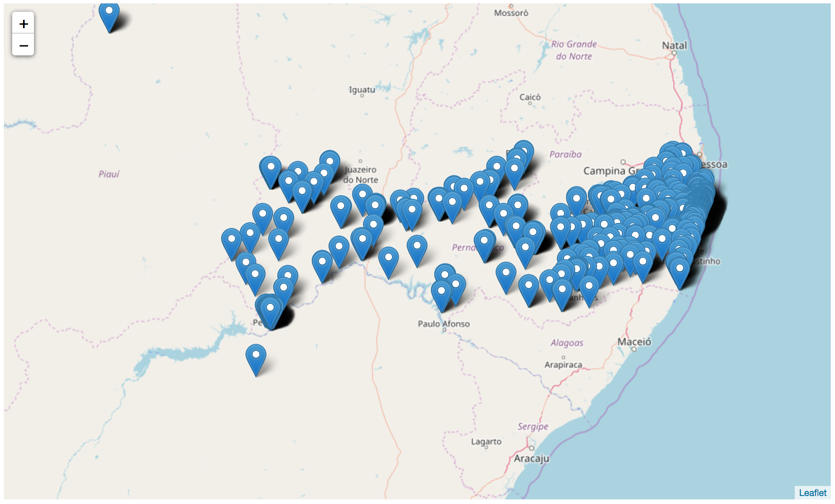The width and height of the screenshot is (835, 504).
Task: Click the zoom in plus button
Action: tap(23, 24)
